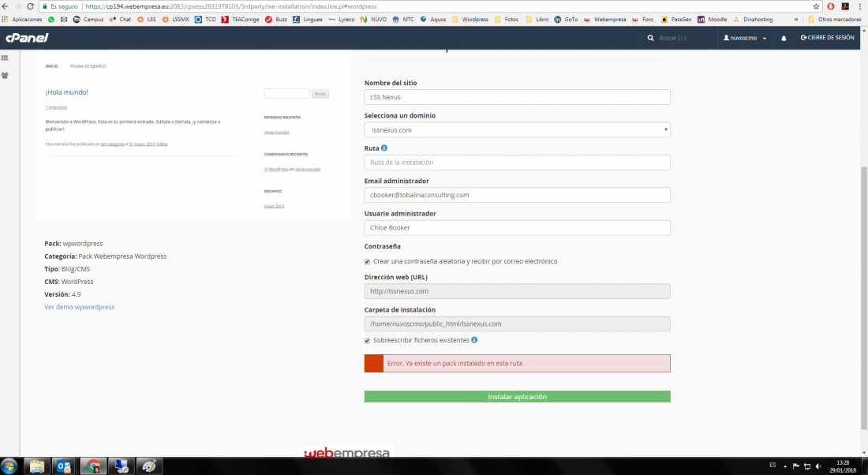The image size is (868, 475).
Task: Open the Wordpress bookmarks folder
Action: (470, 20)
